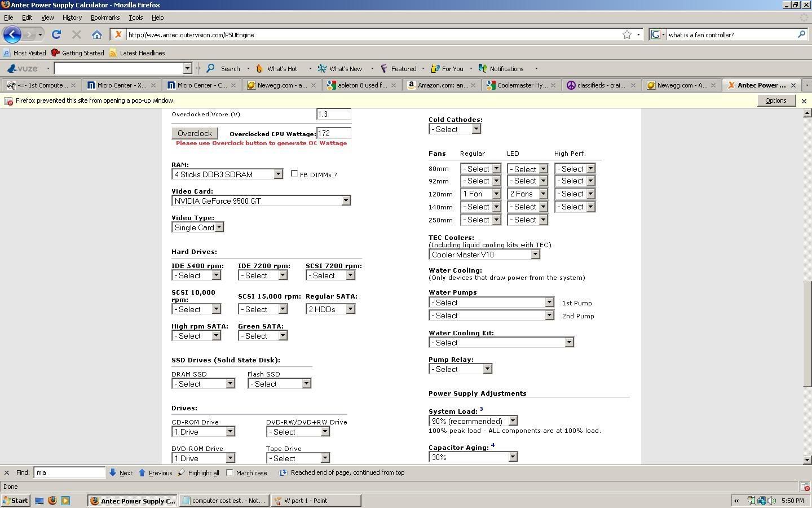Open the RAM dropdown
812x508 pixels.
coord(227,174)
